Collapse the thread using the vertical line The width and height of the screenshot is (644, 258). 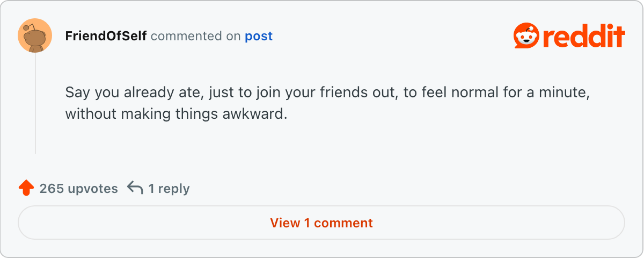click(35, 103)
